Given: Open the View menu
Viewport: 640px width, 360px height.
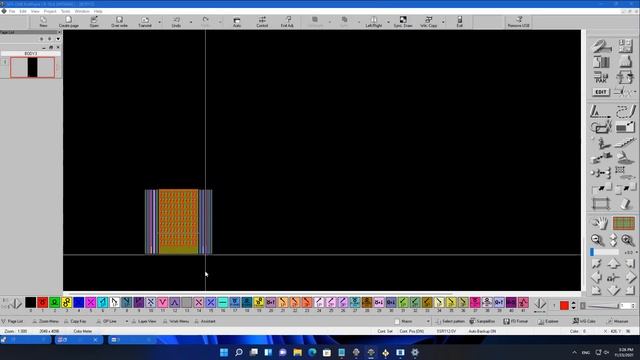Looking at the screenshot, I should tap(35, 11).
